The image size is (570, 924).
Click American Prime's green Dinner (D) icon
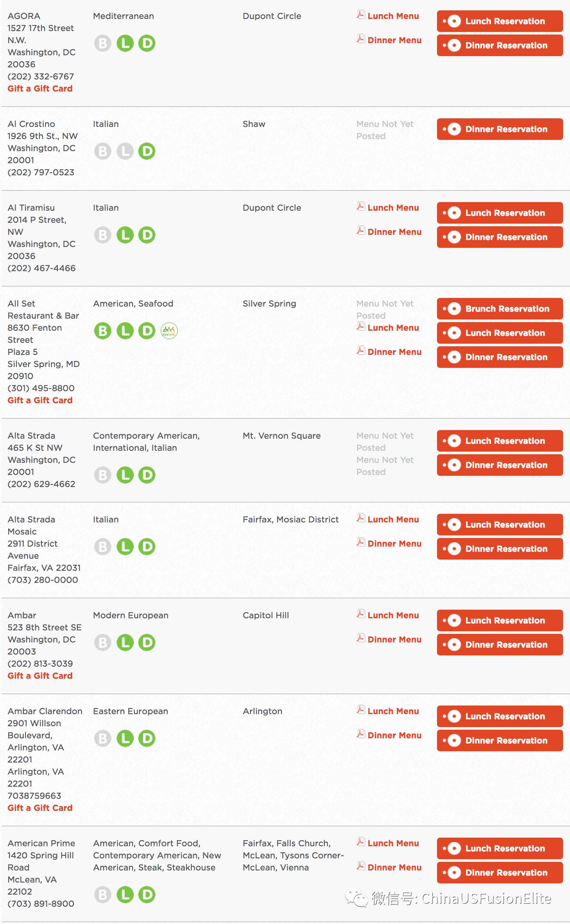[x=147, y=895]
